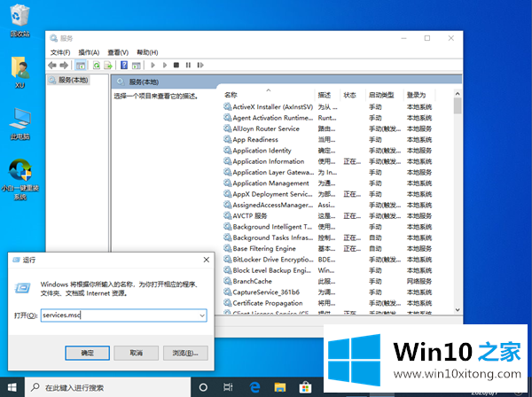The width and height of the screenshot is (532, 397).
Task: Select Application Identity service
Action: (328, 150)
